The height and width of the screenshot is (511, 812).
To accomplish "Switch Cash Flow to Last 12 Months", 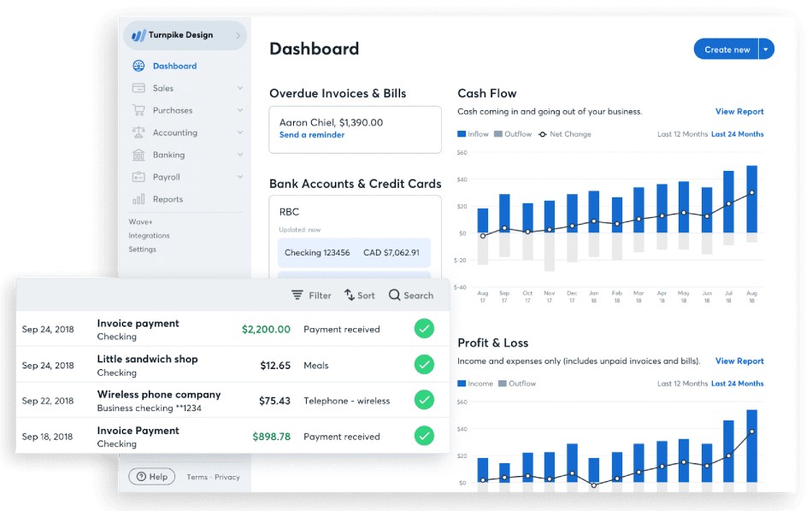I will pyautogui.click(x=681, y=134).
